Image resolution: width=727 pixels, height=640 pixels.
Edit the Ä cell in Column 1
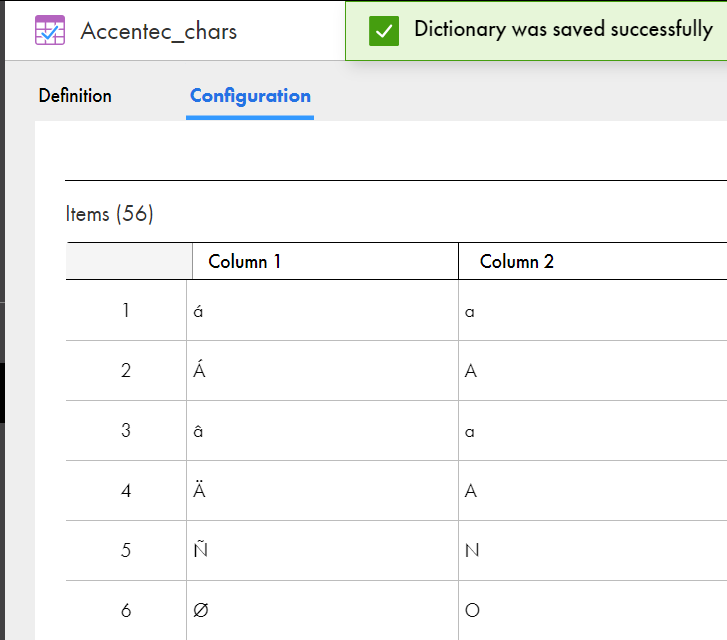tap(322, 491)
